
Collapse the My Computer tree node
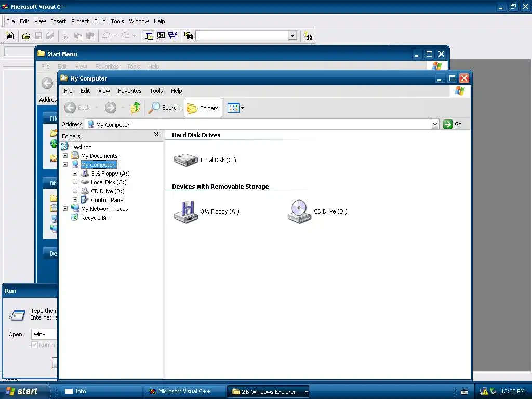tap(65, 165)
